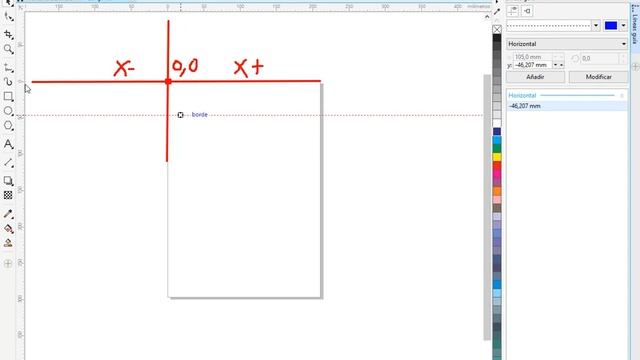Open the guideline line style dropdown
640x360 pixels.
(596, 26)
